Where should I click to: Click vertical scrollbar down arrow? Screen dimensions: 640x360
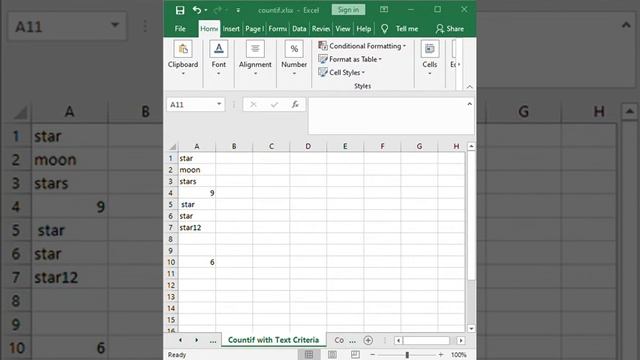[471, 329]
